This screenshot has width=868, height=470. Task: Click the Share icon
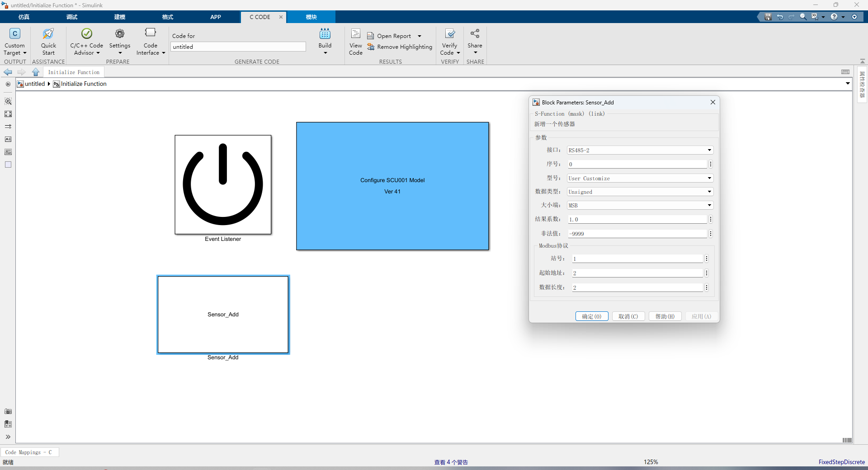pyautogui.click(x=475, y=34)
